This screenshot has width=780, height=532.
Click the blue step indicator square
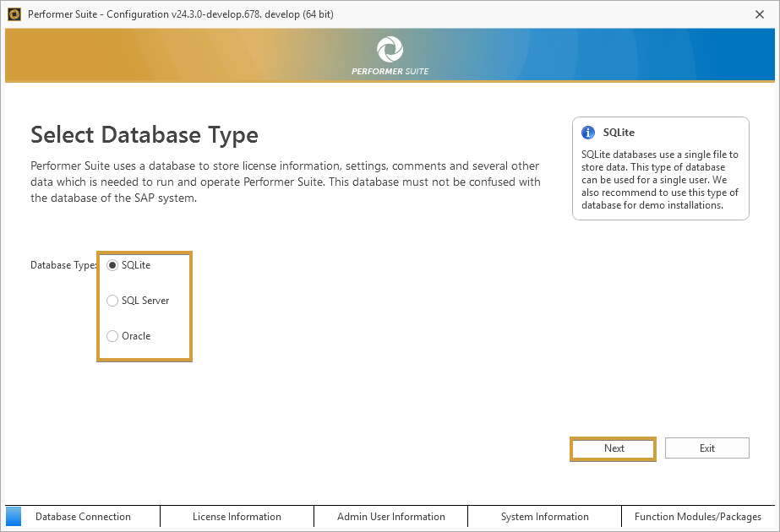pyautogui.click(x=14, y=517)
